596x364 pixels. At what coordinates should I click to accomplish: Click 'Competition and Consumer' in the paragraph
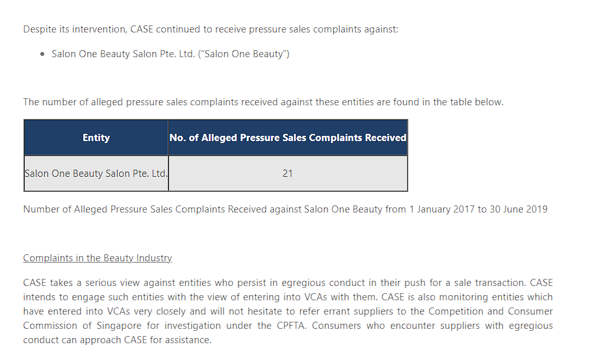(490, 311)
